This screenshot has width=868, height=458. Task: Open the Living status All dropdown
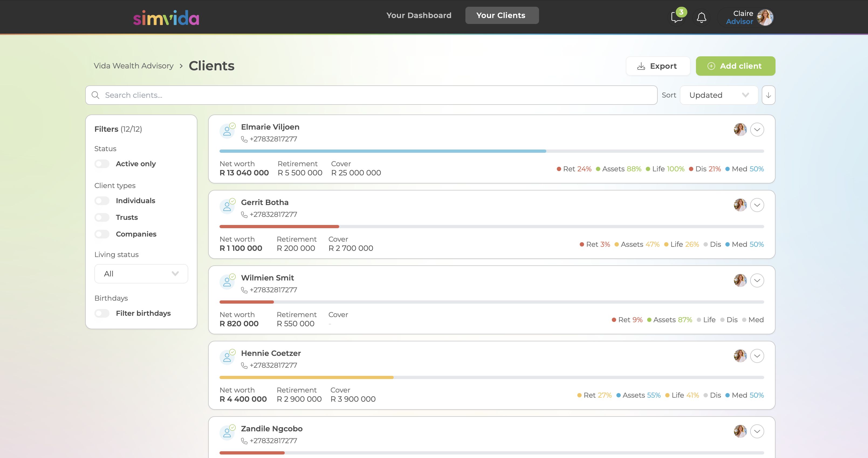pos(141,274)
